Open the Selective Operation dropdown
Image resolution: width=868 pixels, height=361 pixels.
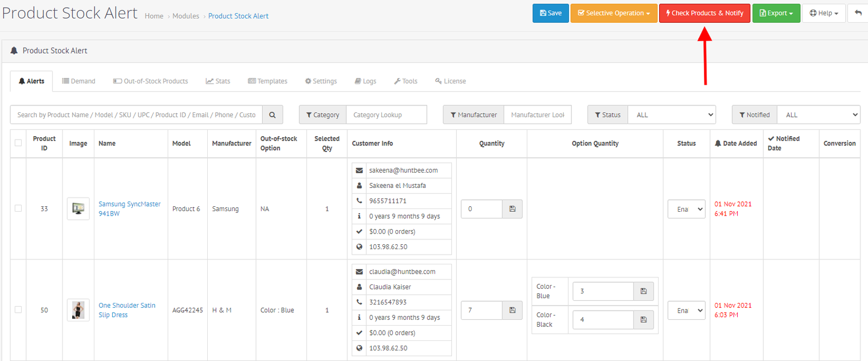(614, 13)
